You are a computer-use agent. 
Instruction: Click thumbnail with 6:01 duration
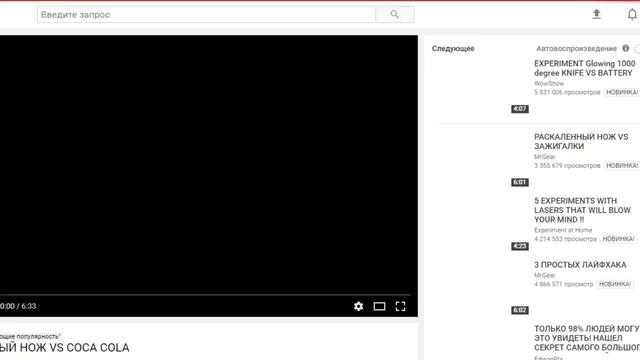tap(481, 160)
